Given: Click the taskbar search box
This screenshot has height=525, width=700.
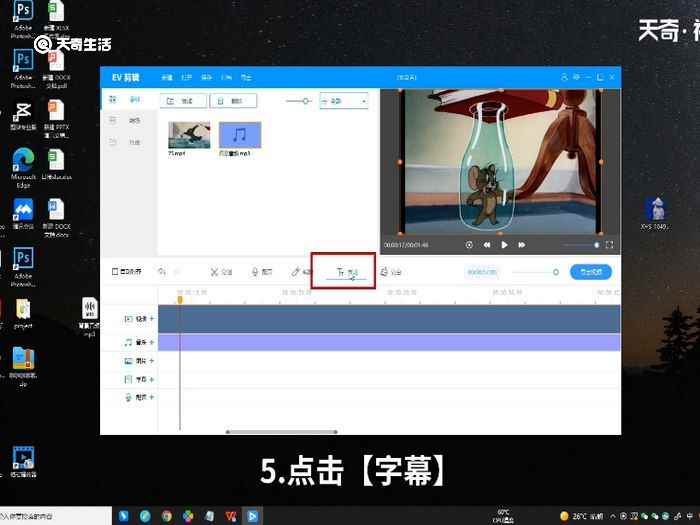Looking at the screenshot, I should click(x=55, y=516).
